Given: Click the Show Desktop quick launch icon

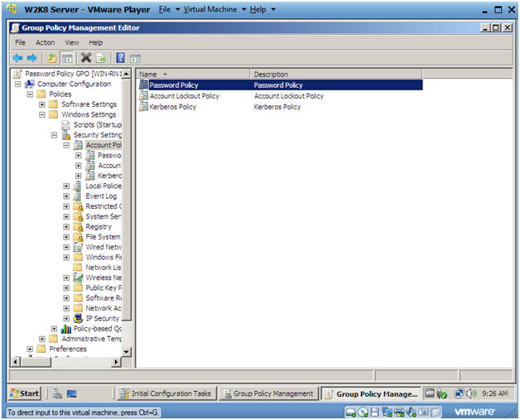Looking at the screenshot, I should tap(72, 393).
